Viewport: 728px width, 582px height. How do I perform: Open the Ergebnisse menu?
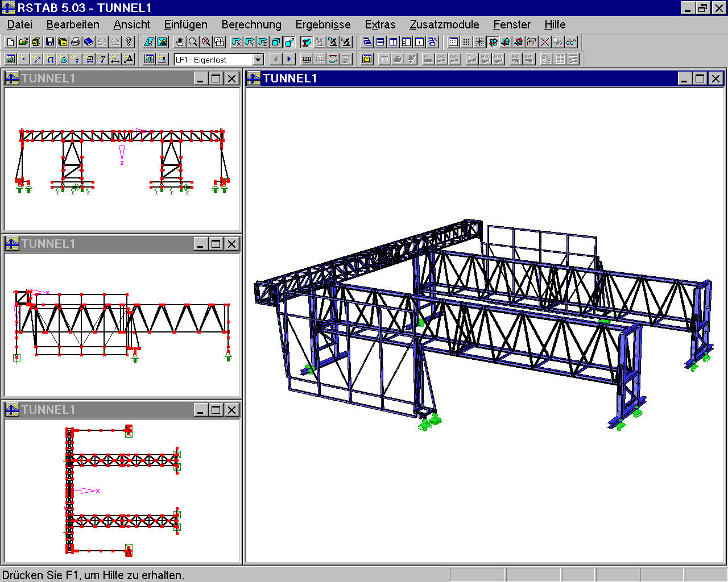click(323, 24)
